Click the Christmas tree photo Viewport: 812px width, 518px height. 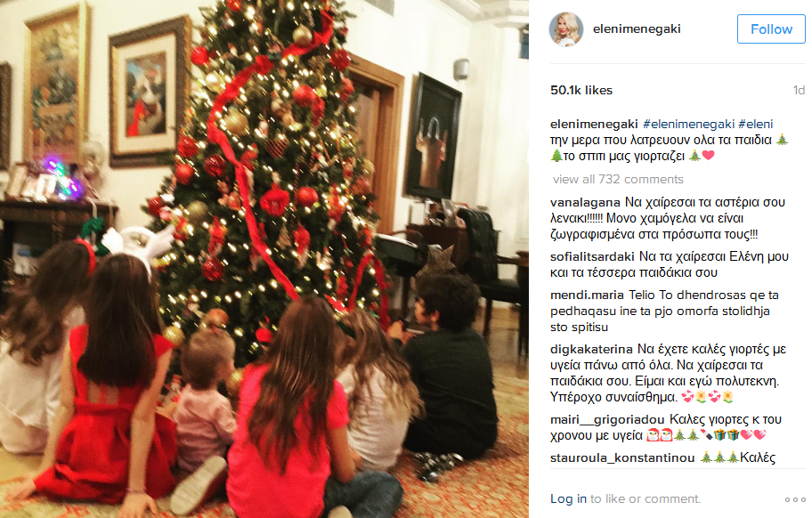point(264,259)
